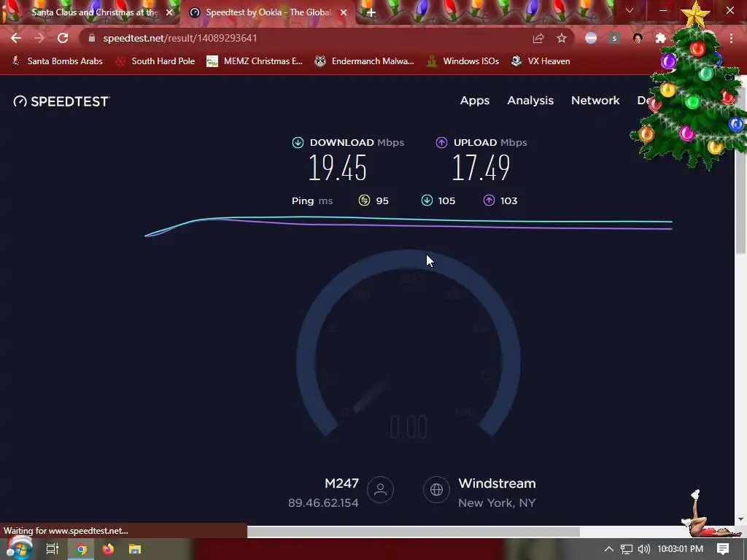Click the M247 provider name
Screen dimensions: 747x560
[x=341, y=483]
